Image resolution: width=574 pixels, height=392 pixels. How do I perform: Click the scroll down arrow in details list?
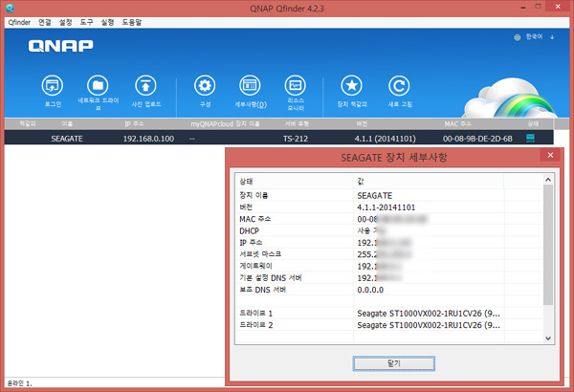pyautogui.click(x=548, y=338)
